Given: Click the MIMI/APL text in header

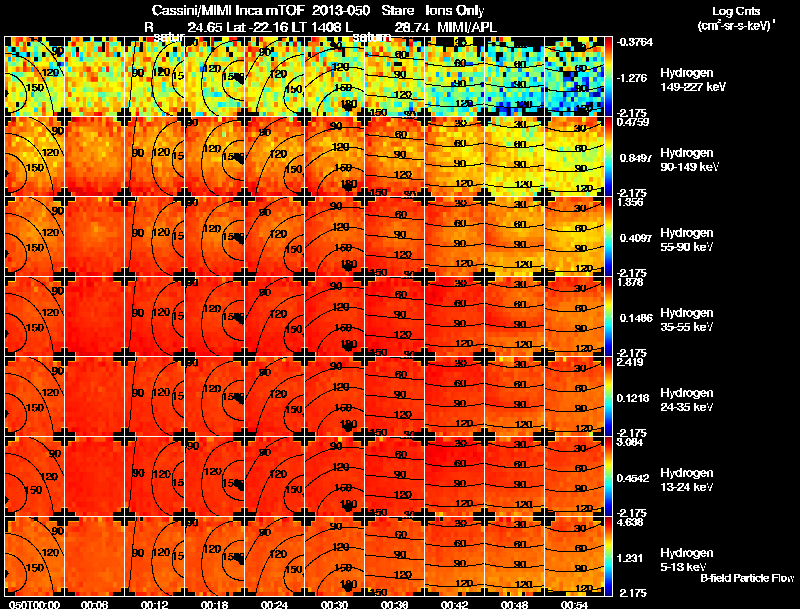Looking at the screenshot, I should [467, 27].
